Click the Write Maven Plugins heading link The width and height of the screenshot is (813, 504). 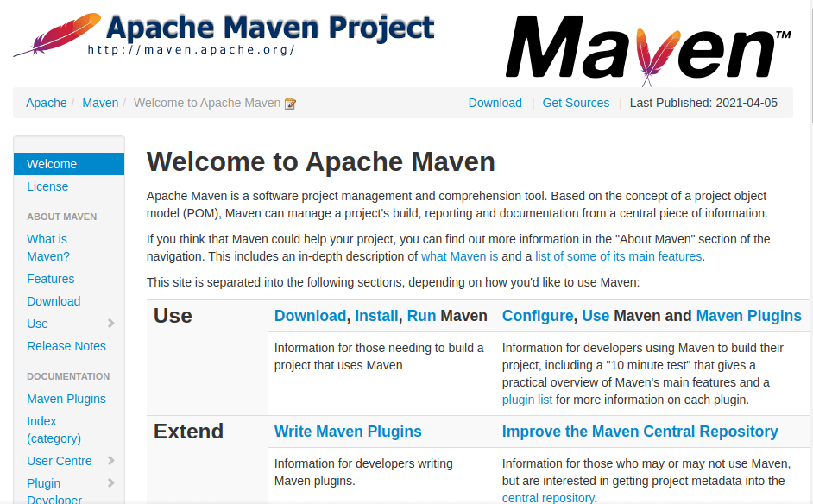(348, 432)
